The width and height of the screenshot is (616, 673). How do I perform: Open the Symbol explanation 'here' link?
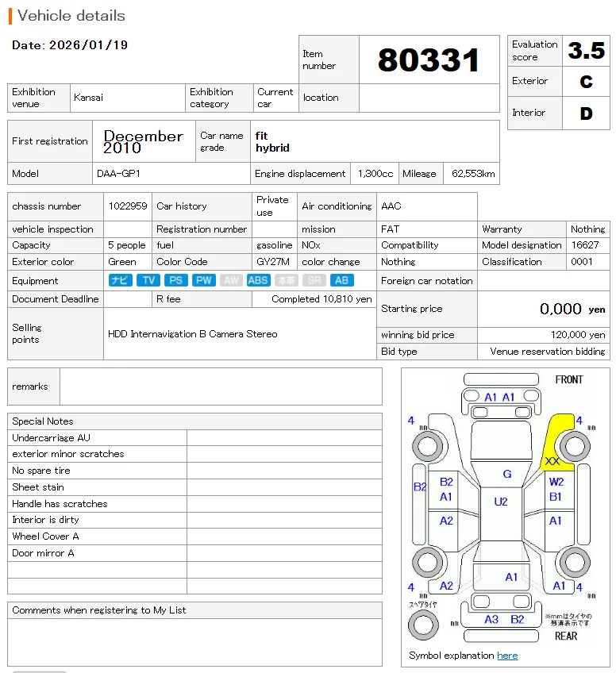click(x=507, y=656)
